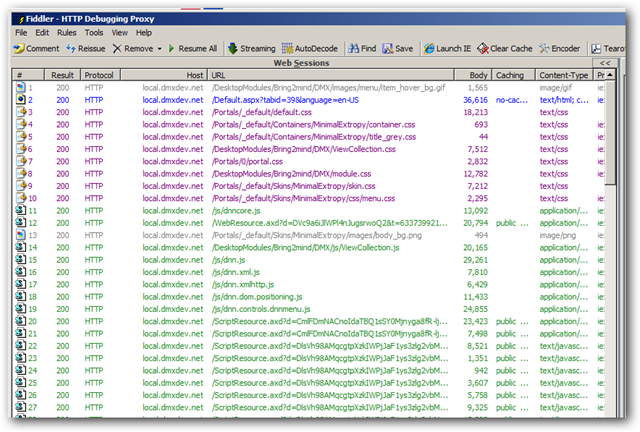Click the no-cac... caching cell

coord(512,100)
